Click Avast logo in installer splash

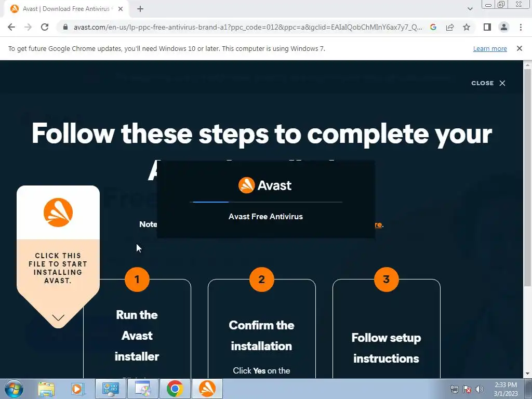pyautogui.click(x=265, y=185)
